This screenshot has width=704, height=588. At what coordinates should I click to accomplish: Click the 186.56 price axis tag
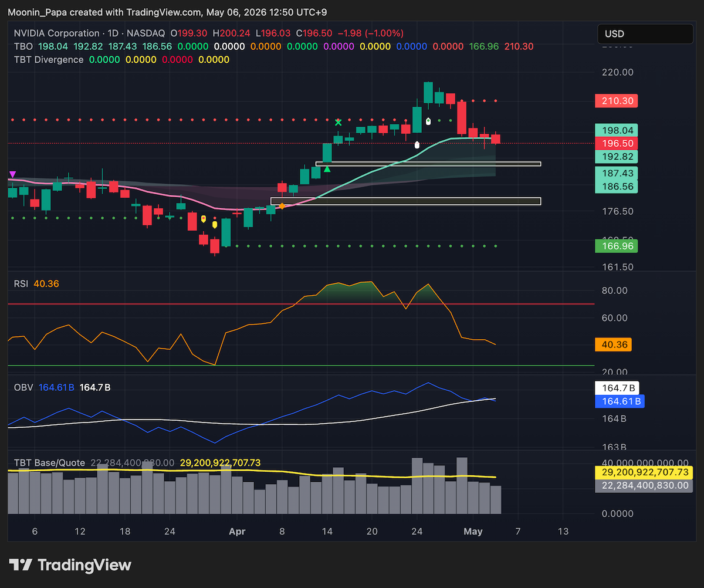pyautogui.click(x=616, y=186)
